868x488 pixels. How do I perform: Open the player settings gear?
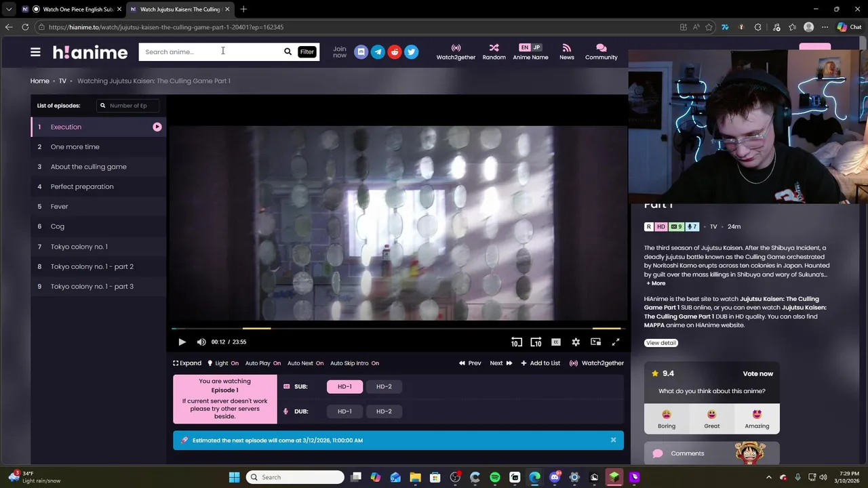pos(576,342)
